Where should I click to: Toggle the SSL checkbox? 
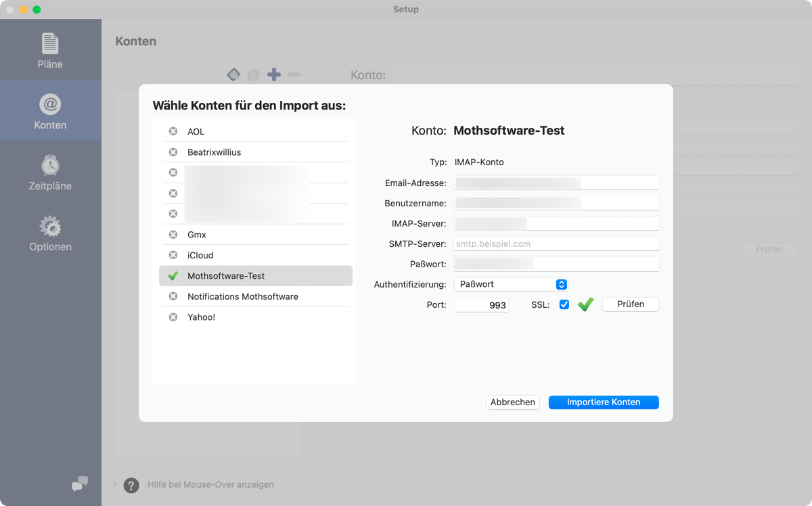click(564, 305)
